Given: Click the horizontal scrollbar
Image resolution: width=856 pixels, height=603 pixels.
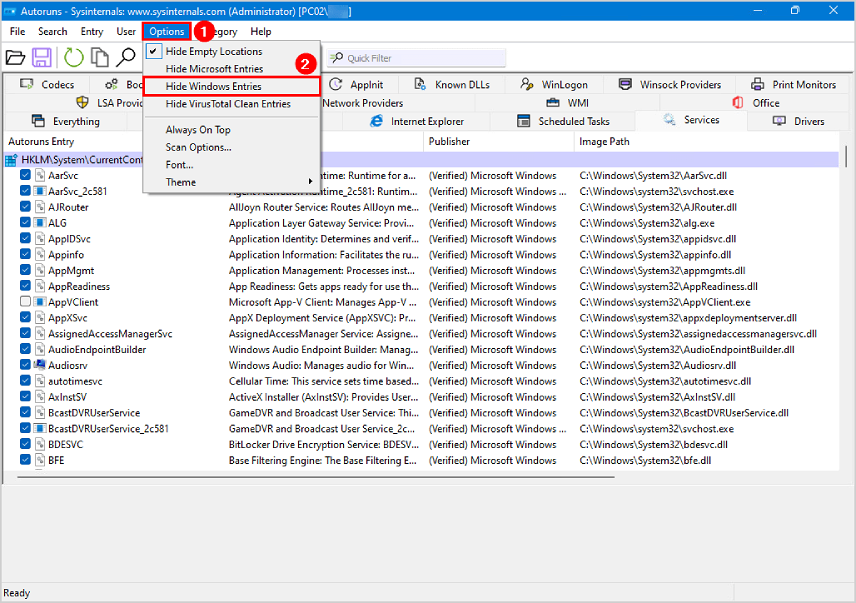Looking at the screenshot, I should pyautogui.click(x=316, y=477).
